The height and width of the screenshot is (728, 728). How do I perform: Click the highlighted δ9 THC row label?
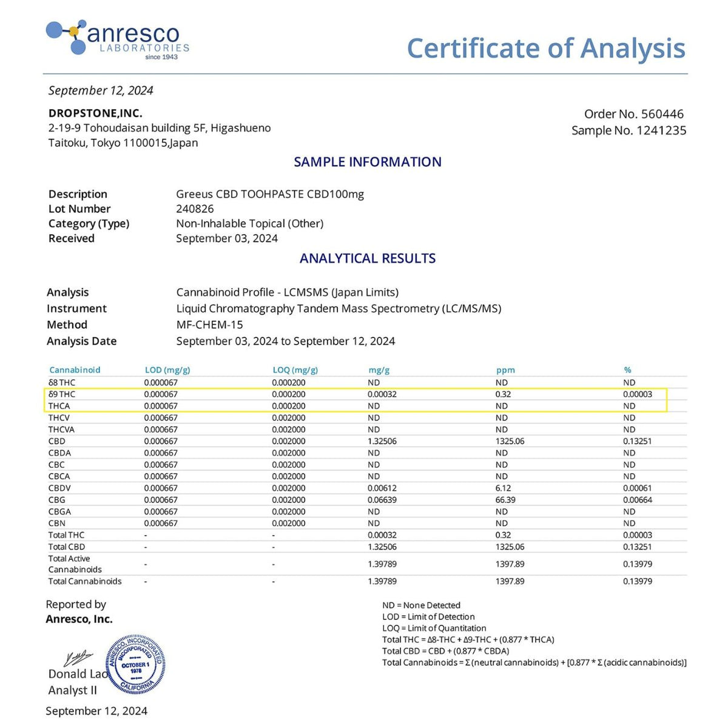pyautogui.click(x=62, y=394)
